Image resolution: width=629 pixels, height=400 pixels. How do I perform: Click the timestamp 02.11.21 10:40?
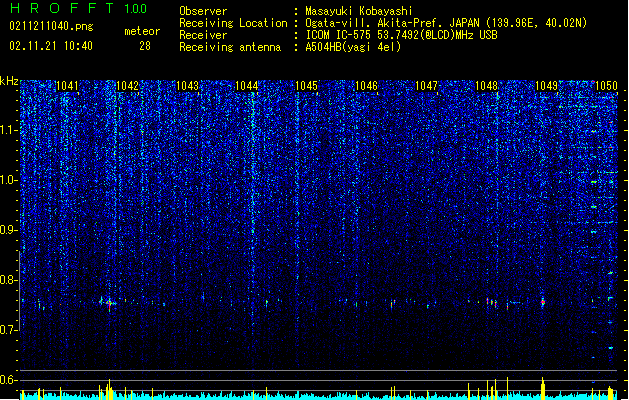tap(51, 46)
